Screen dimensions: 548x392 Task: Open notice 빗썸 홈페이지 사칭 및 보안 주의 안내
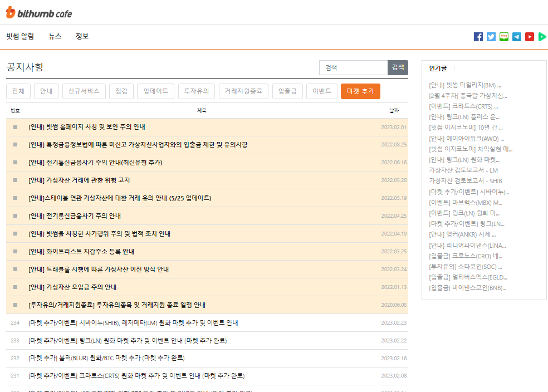tap(87, 127)
